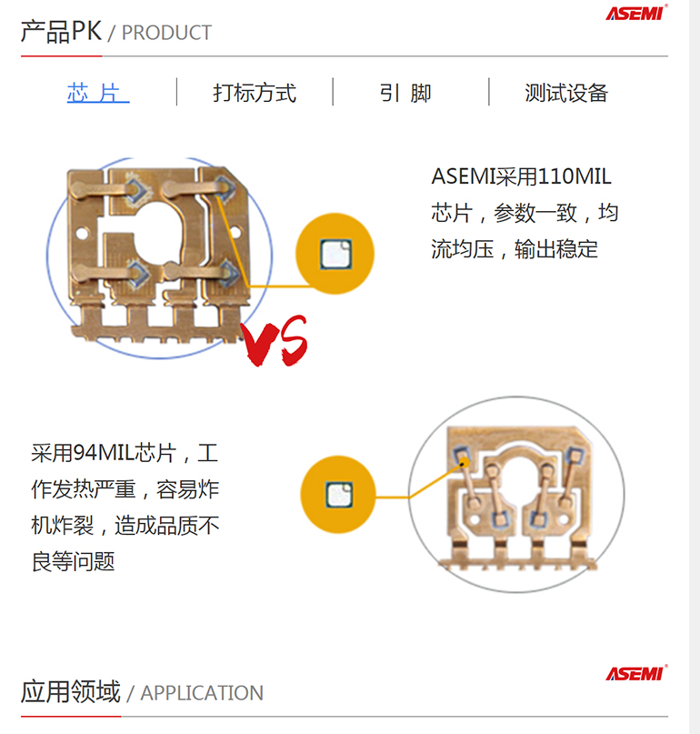Click the white chip square in lower orange circle
Image resolution: width=700 pixels, height=734 pixels.
point(339,494)
